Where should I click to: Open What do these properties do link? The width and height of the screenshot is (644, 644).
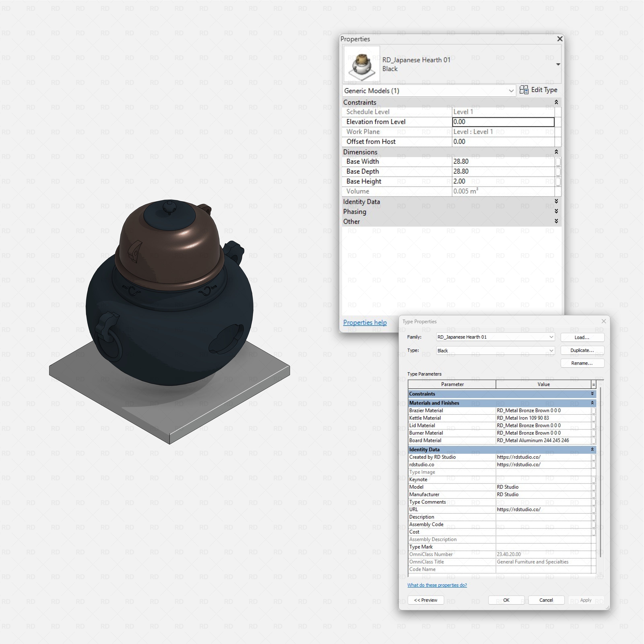point(437,585)
